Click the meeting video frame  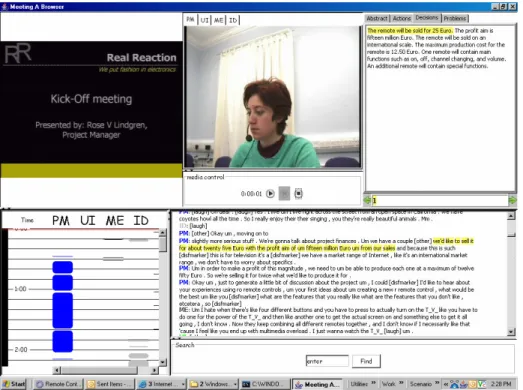tap(273, 97)
